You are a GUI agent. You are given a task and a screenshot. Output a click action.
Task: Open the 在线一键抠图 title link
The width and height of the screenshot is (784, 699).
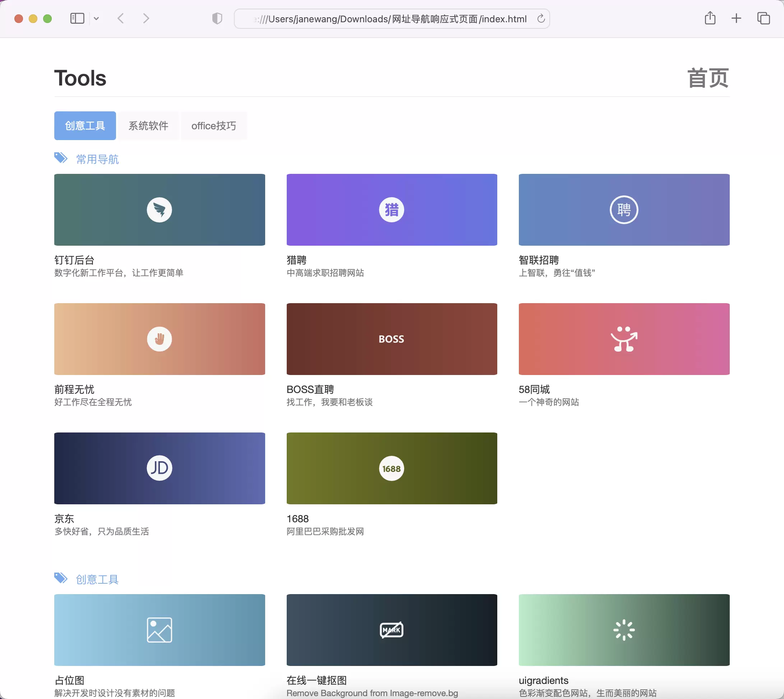click(x=317, y=680)
